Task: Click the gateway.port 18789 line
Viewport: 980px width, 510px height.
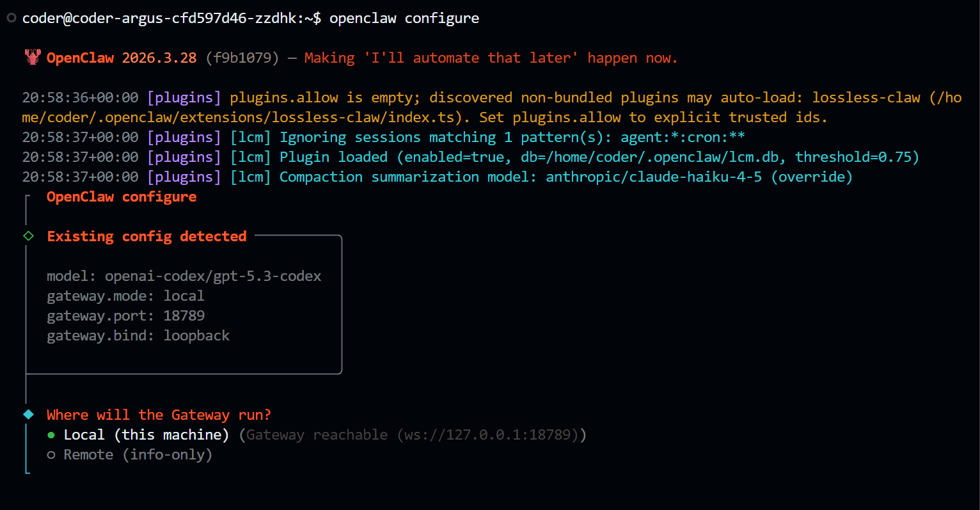Action: (126, 316)
